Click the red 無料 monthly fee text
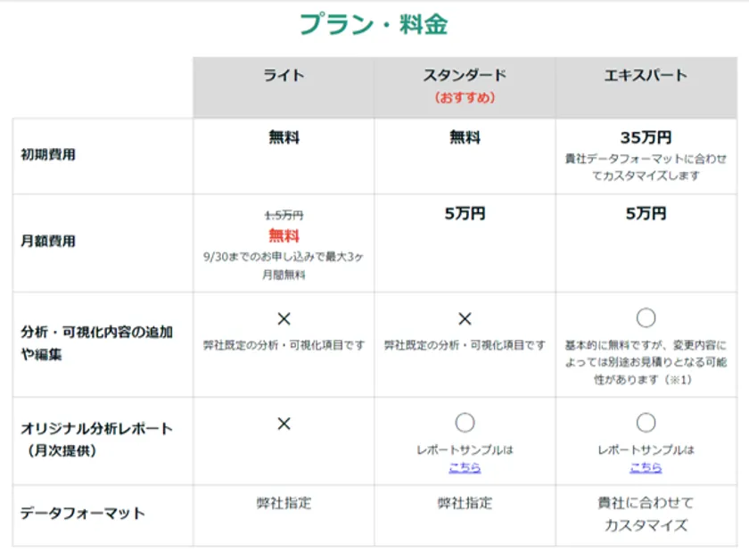This screenshot has height=560, width=749. (x=284, y=235)
